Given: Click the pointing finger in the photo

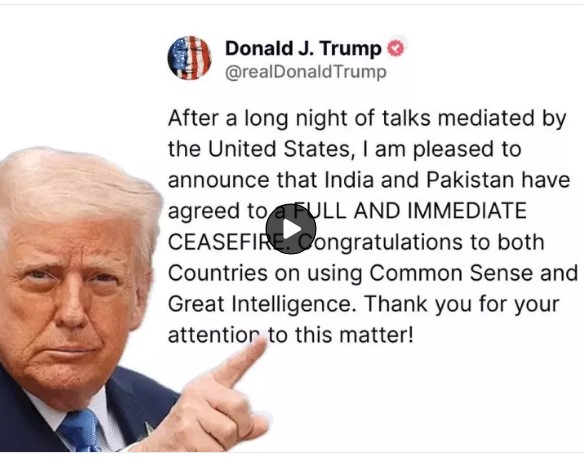Looking at the screenshot, I should (x=238, y=363).
